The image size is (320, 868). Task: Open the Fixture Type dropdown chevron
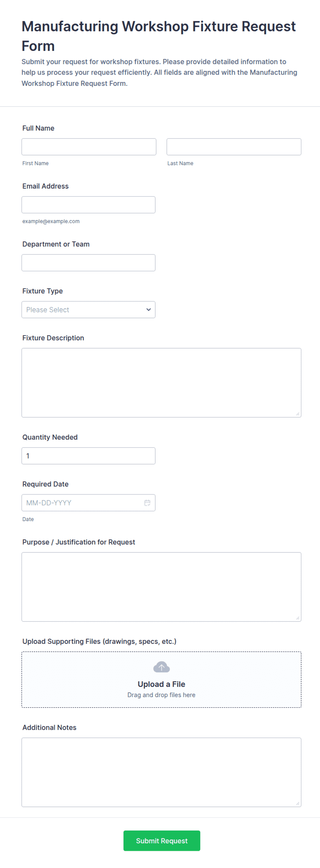[x=148, y=309]
